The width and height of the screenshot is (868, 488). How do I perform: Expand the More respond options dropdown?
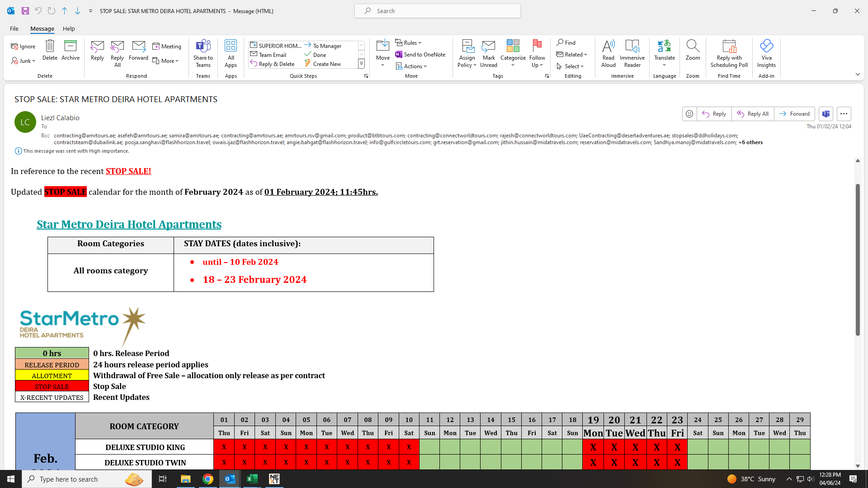pyautogui.click(x=165, y=61)
